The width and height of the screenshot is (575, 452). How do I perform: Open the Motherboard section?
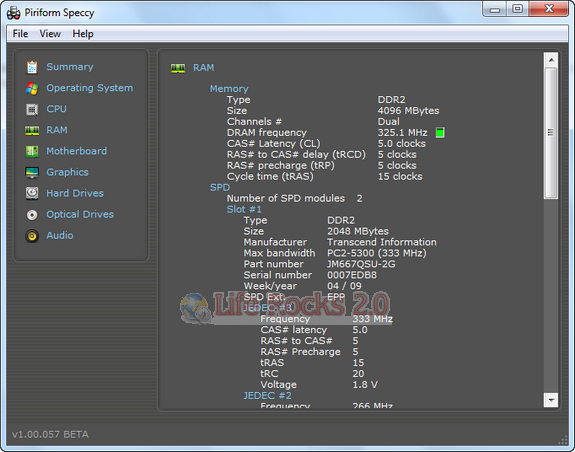pyautogui.click(x=76, y=151)
